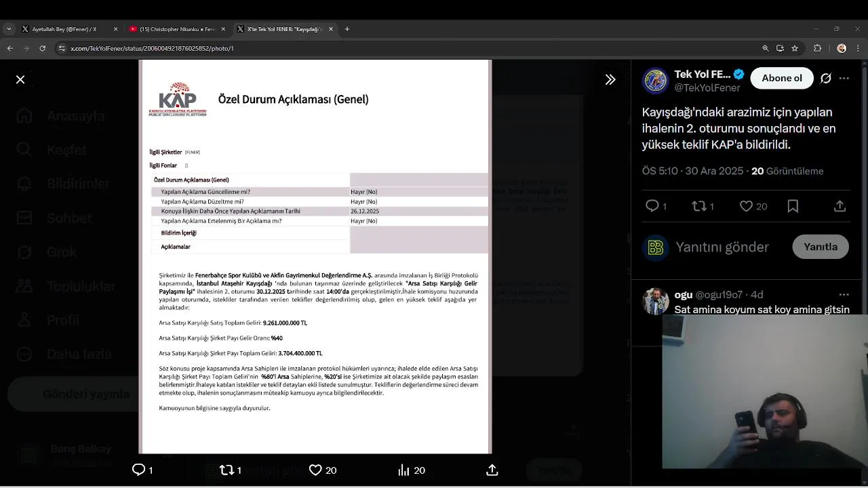
Task: Type in the Yanıtını gönder reply field
Action: click(723, 247)
